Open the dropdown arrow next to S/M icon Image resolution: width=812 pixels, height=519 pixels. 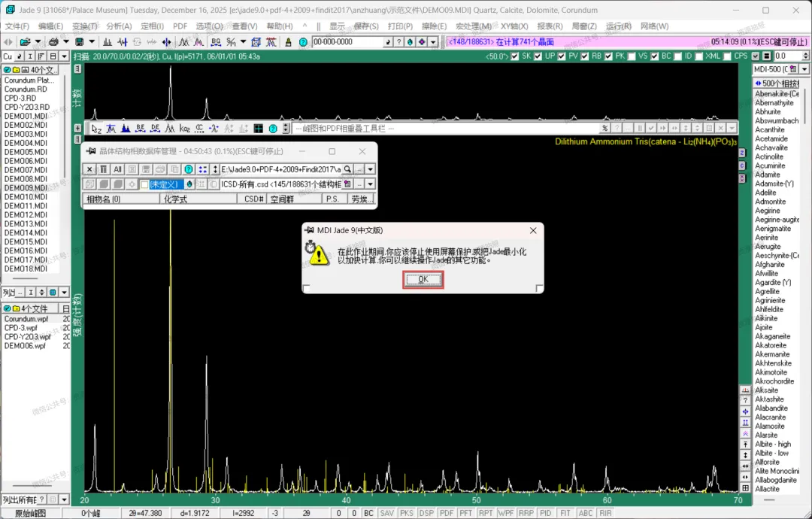243,42
